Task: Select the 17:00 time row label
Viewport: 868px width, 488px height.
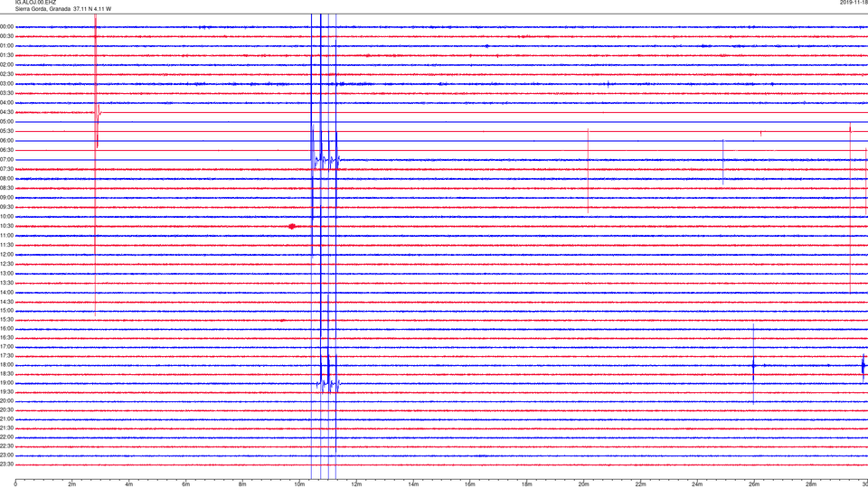Action: (x=6, y=347)
